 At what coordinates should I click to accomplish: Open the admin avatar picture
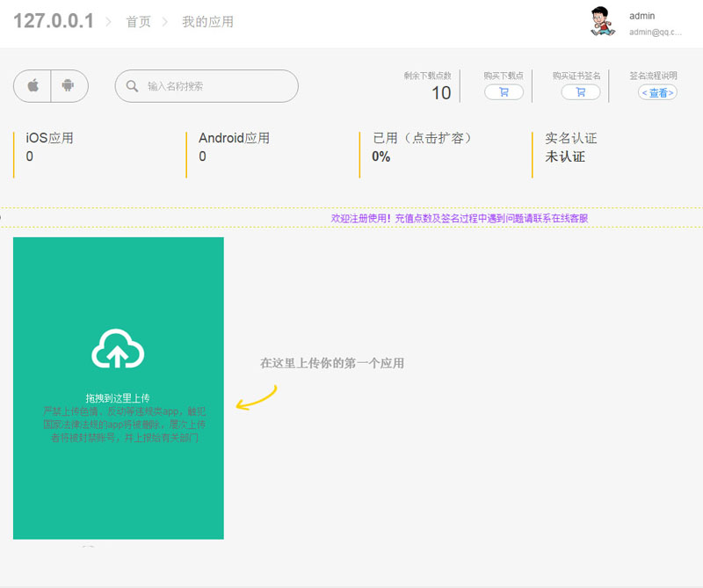tap(602, 22)
